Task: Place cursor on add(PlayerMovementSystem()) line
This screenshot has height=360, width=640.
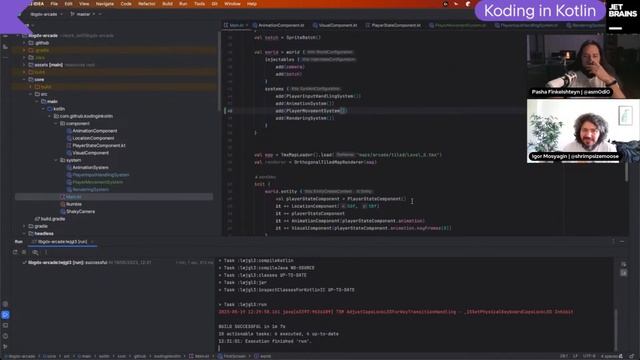Action: [311, 111]
